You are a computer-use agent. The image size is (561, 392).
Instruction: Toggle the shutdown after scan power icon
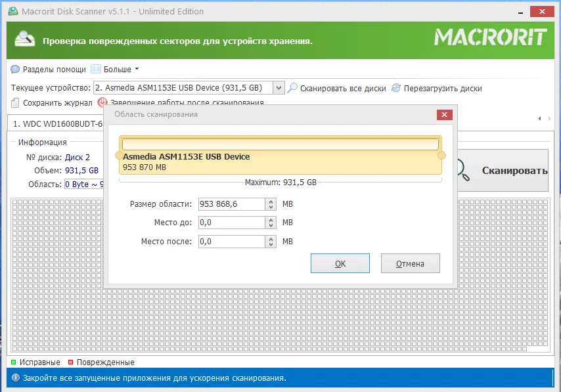pos(102,102)
